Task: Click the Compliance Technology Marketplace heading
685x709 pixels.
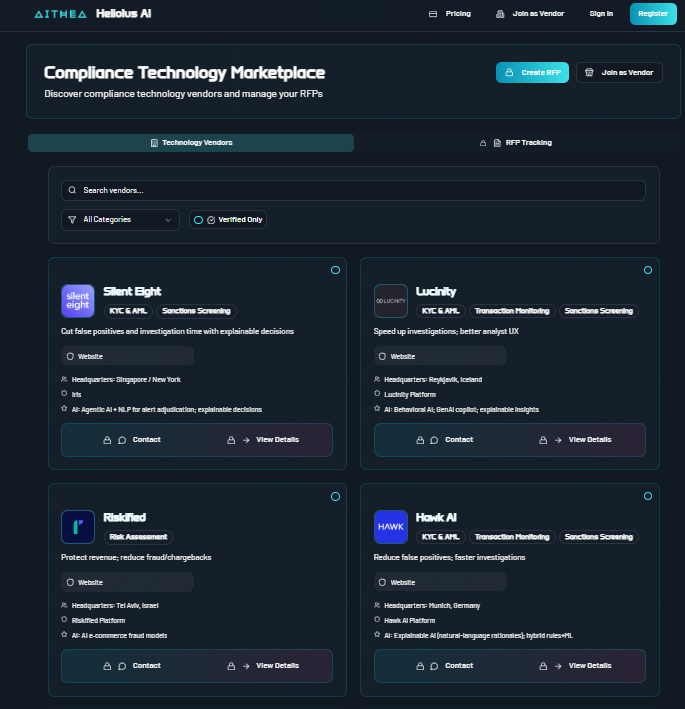Action: 184,73
